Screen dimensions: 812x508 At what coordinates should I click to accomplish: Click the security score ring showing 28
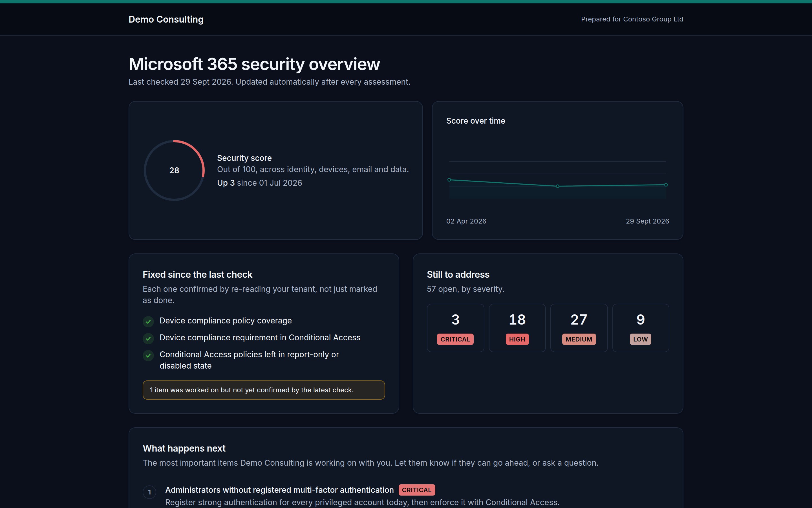pyautogui.click(x=174, y=170)
